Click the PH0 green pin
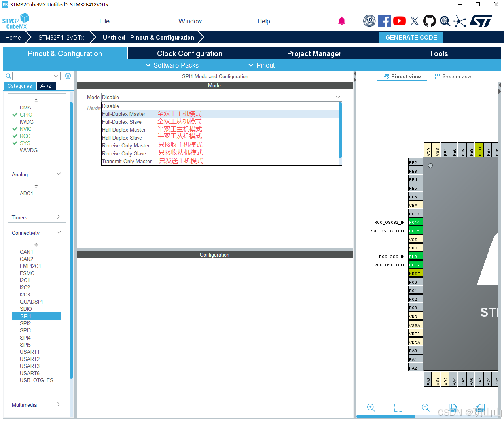Screen dimensions: 504x421 (415, 257)
